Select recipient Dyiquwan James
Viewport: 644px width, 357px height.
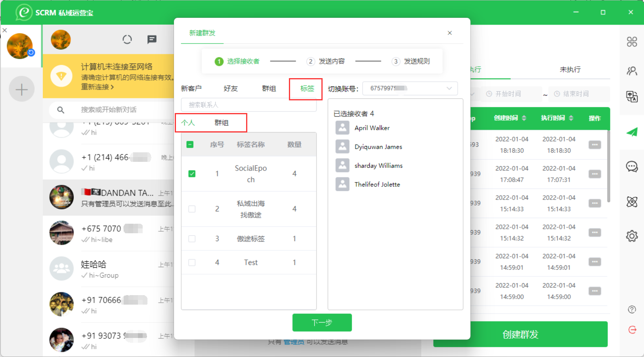point(369,147)
